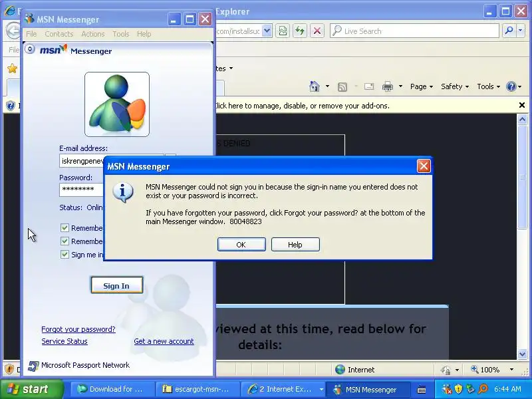The image size is (532, 399).
Task: Open Help menu in MSN Messenger
Action: pos(144,34)
